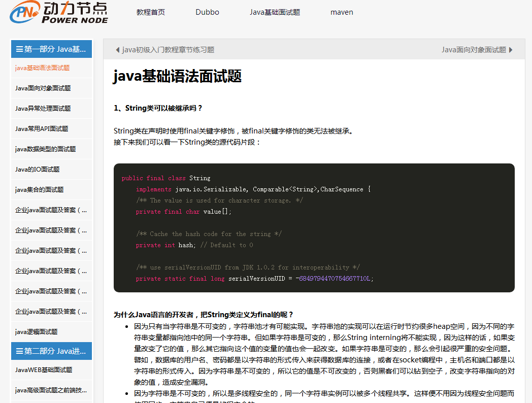This screenshot has width=532, height=403.
Task: Select Java异常处理面试题 in sidebar
Action: pyautogui.click(x=52, y=109)
